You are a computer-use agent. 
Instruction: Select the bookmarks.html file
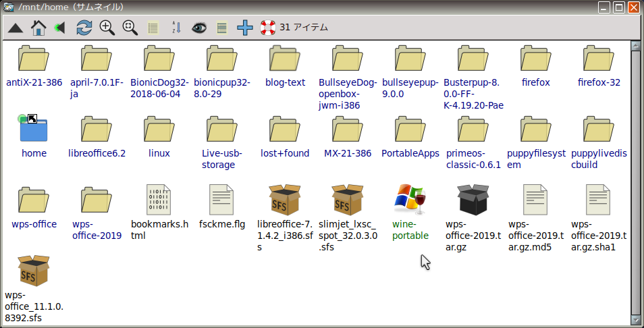tap(159, 200)
